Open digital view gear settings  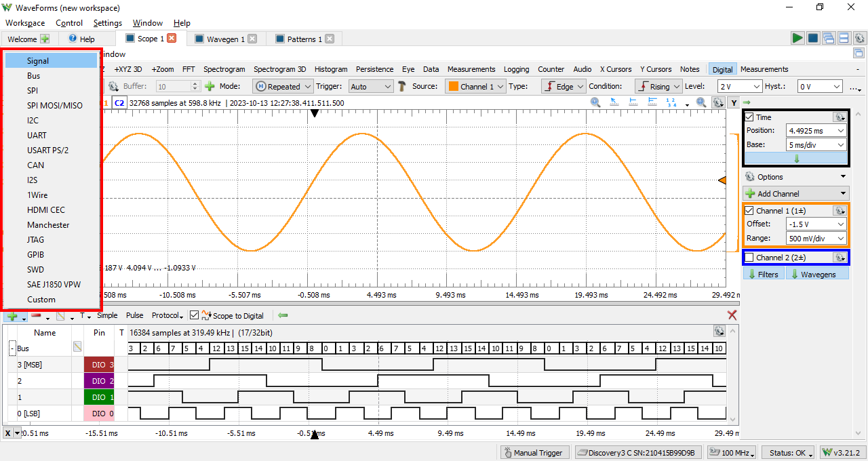(x=719, y=332)
